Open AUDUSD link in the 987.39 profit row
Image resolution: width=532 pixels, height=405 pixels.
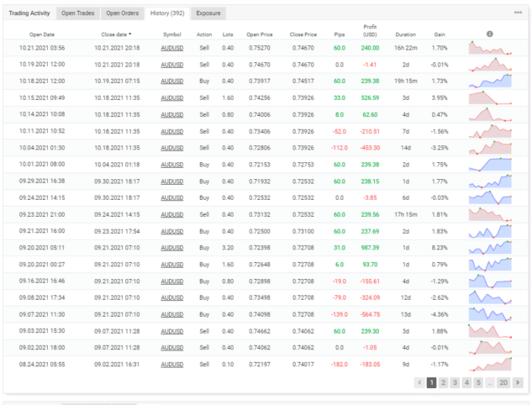172,248
